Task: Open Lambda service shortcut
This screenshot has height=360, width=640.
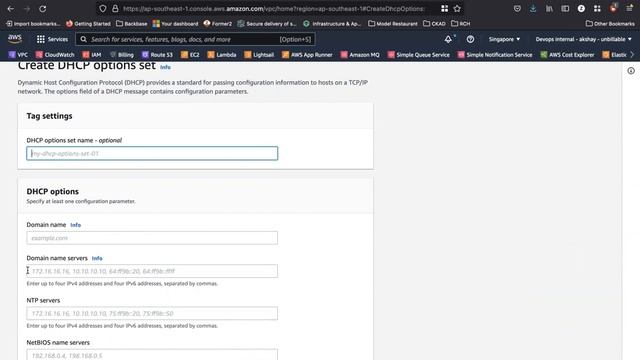Action: click(222, 55)
